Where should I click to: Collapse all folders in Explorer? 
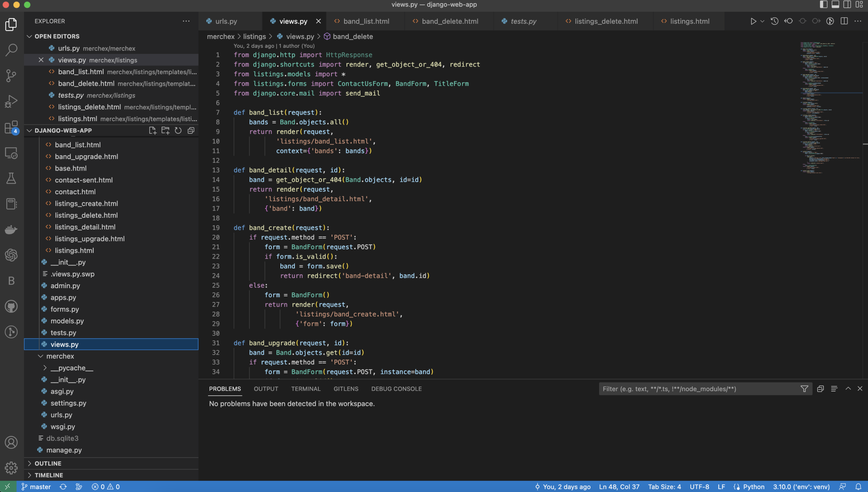pos(191,131)
